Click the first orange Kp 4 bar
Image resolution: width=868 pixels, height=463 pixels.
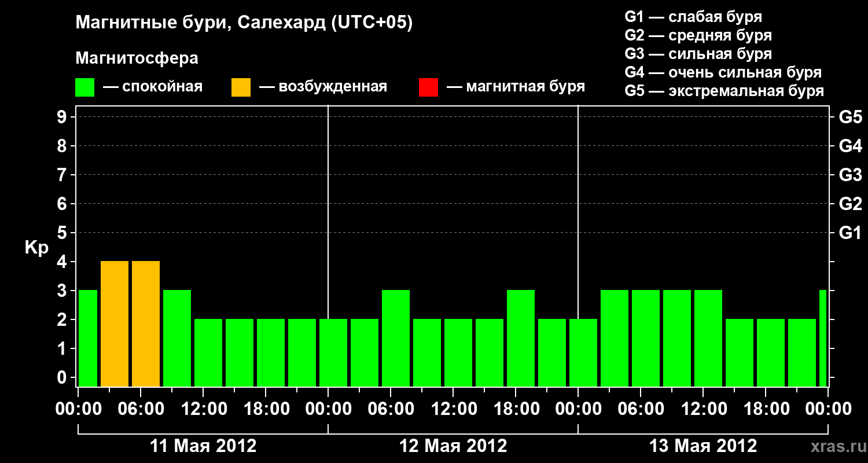tap(115, 324)
